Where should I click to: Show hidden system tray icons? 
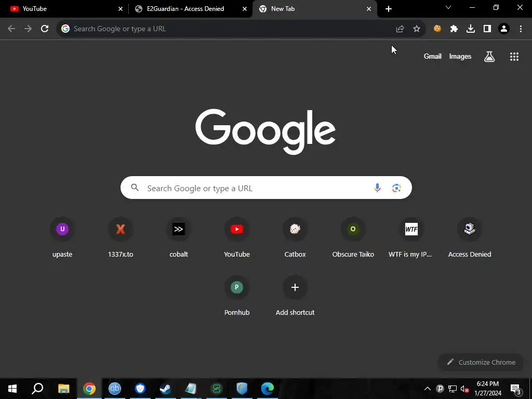point(428,389)
